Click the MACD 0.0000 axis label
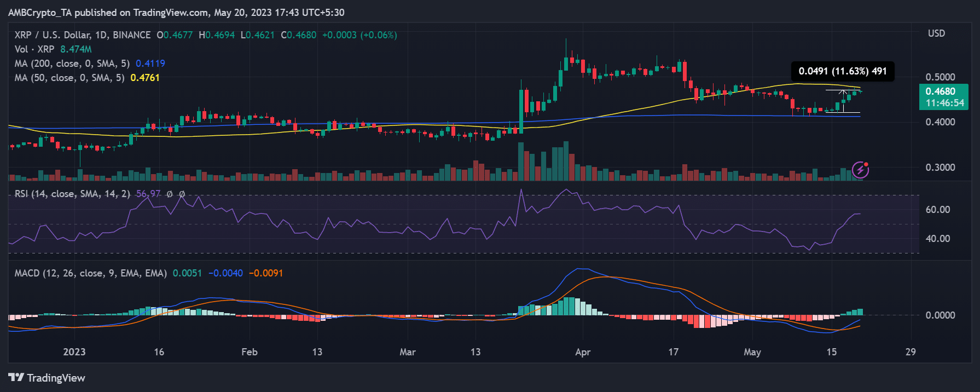This screenshot has width=980, height=392. [940, 315]
